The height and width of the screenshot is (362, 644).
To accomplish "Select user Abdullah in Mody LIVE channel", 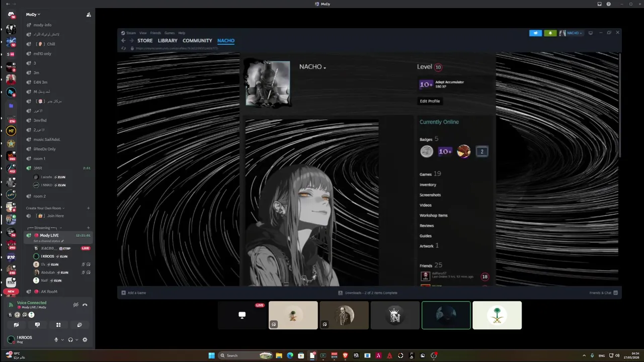I will tap(61, 273).
